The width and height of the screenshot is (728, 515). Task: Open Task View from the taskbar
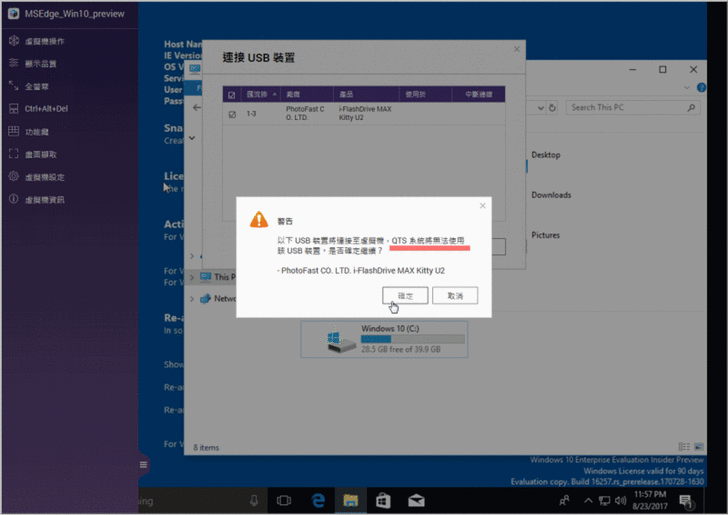[x=284, y=501]
